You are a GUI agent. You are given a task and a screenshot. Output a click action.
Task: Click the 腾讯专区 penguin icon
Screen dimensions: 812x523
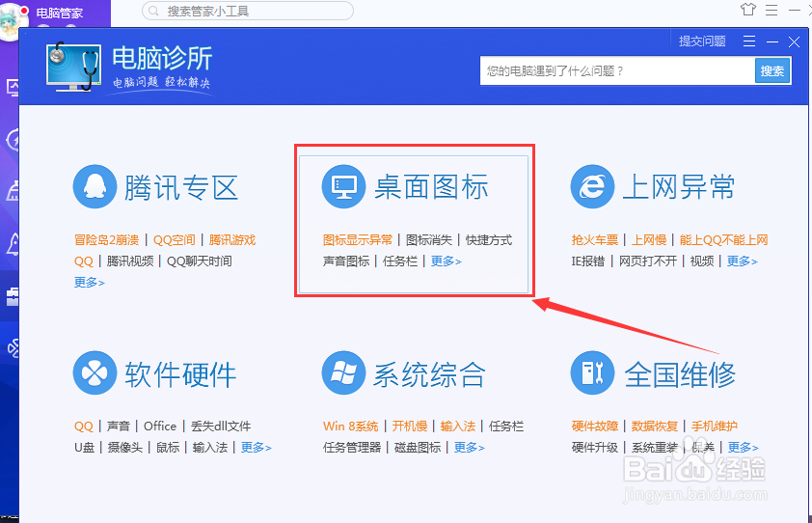(95, 186)
